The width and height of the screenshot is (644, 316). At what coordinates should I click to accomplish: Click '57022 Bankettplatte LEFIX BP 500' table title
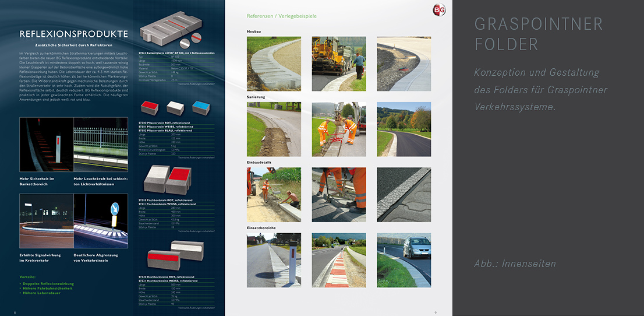[x=176, y=53]
